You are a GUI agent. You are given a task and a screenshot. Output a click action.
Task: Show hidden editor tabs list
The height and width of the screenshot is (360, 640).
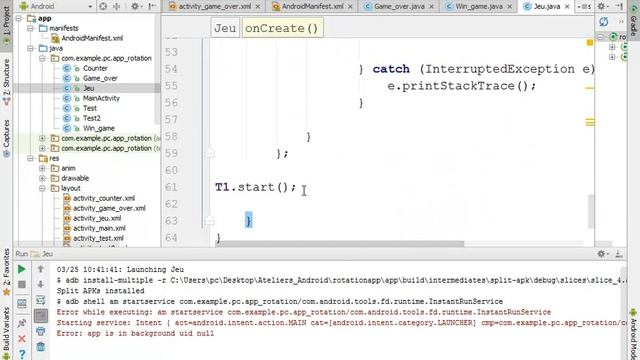pyautogui.click(x=584, y=7)
